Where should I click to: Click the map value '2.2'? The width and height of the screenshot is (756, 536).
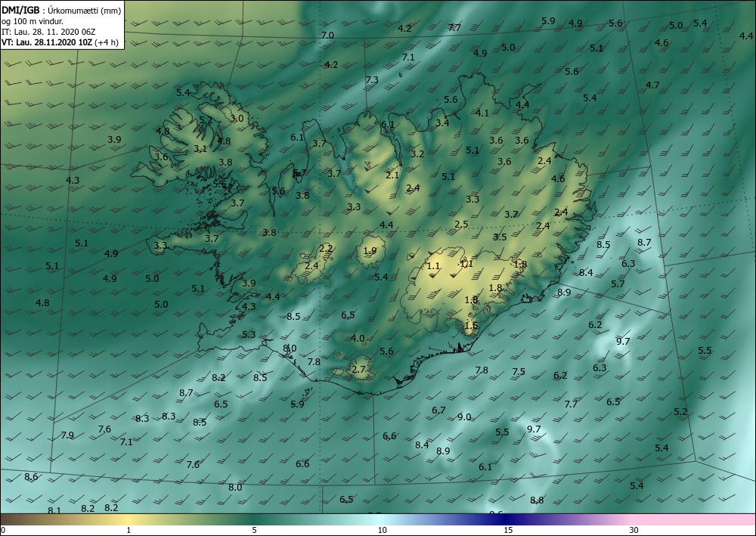click(326, 249)
